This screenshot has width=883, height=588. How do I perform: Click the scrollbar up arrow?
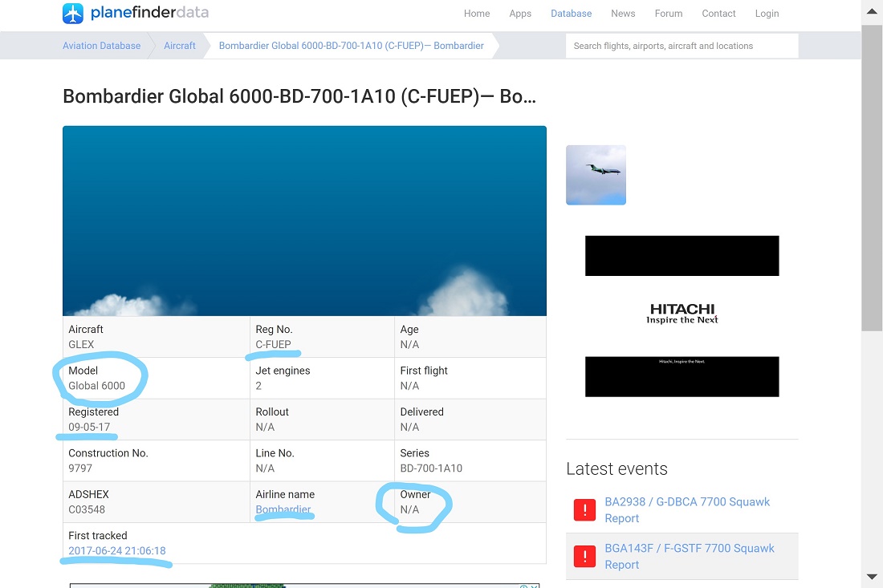(x=872, y=11)
